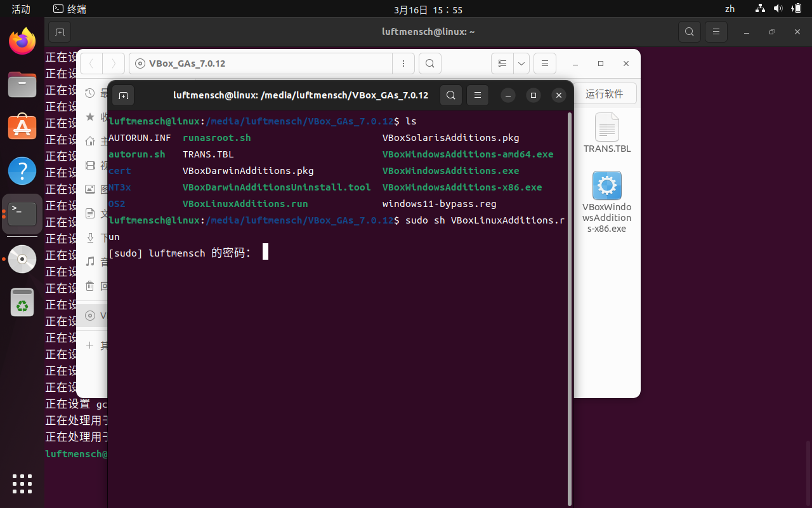
Task: Open Firefox from the dock
Action: click(22, 42)
